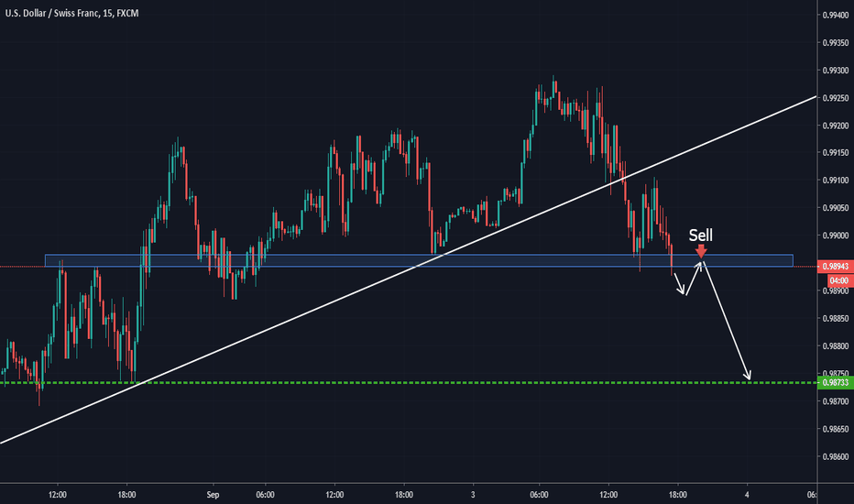
Task: Click the 0.99400 price axis label
Action: coord(836,15)
